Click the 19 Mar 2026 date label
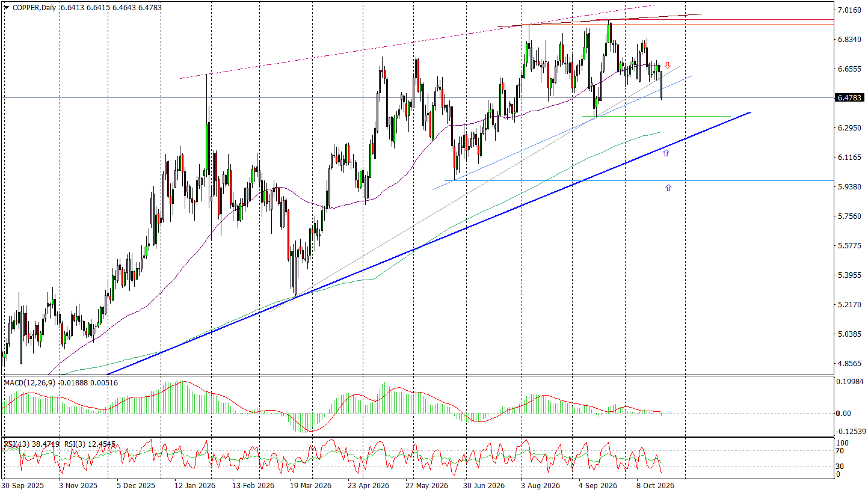868x493 pixels. pyautogui.click(x=310, y=485)
